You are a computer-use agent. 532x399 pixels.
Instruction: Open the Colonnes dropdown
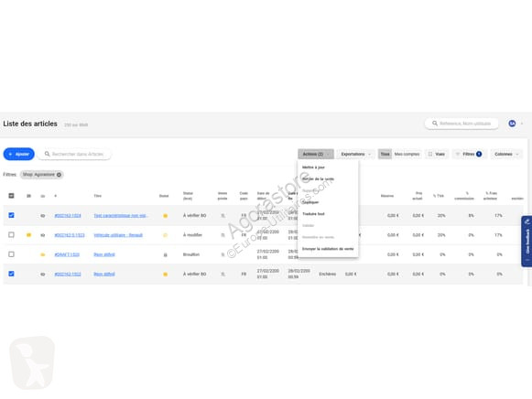(506, 154)
